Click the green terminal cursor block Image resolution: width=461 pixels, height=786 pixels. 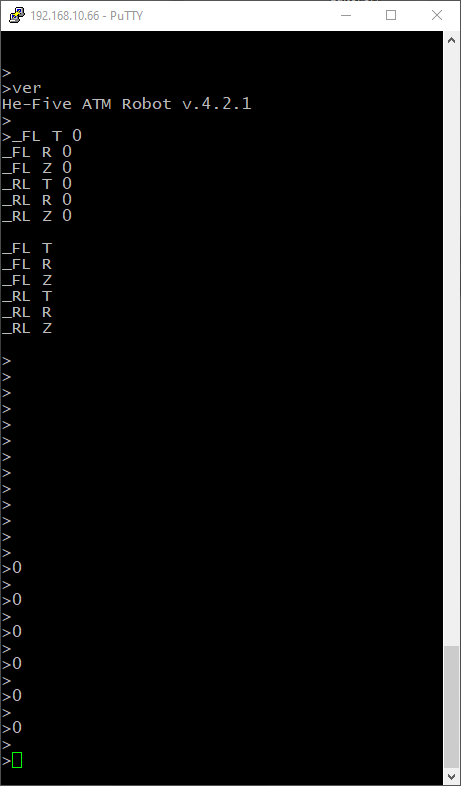17,760
